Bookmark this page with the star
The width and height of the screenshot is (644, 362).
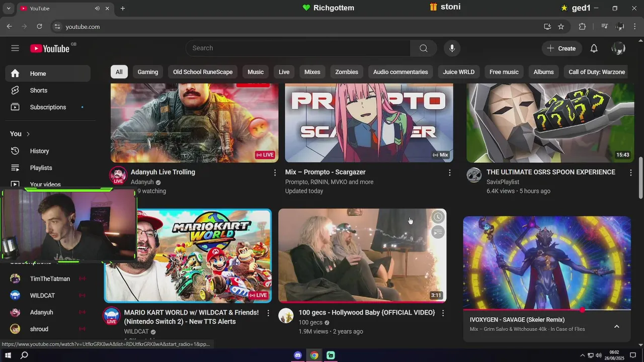click(561, 27)
